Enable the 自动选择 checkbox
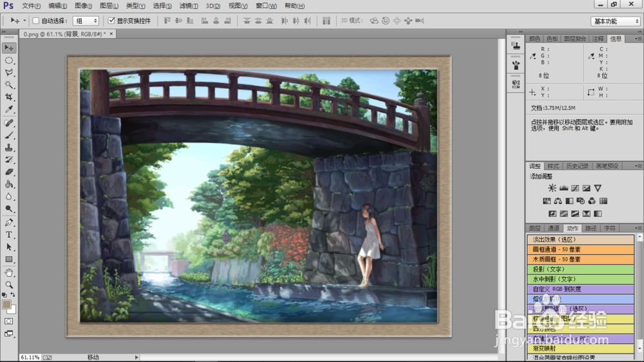Viewport: 644px width, 362px height. [35, 21]
